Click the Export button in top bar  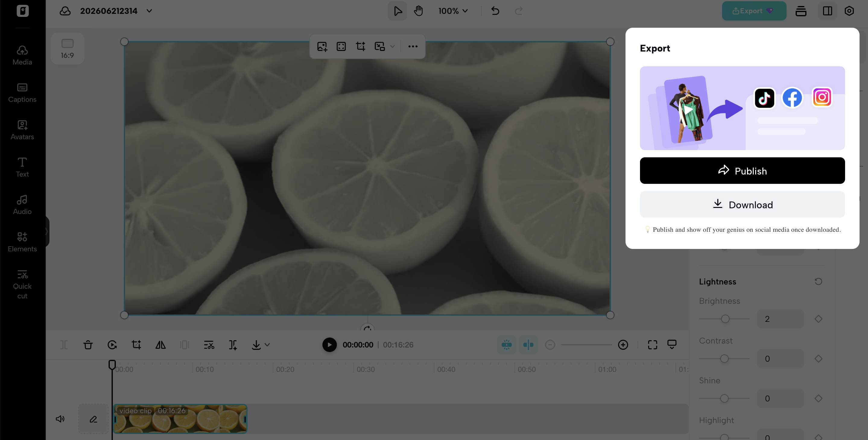(x=754, y=11)
